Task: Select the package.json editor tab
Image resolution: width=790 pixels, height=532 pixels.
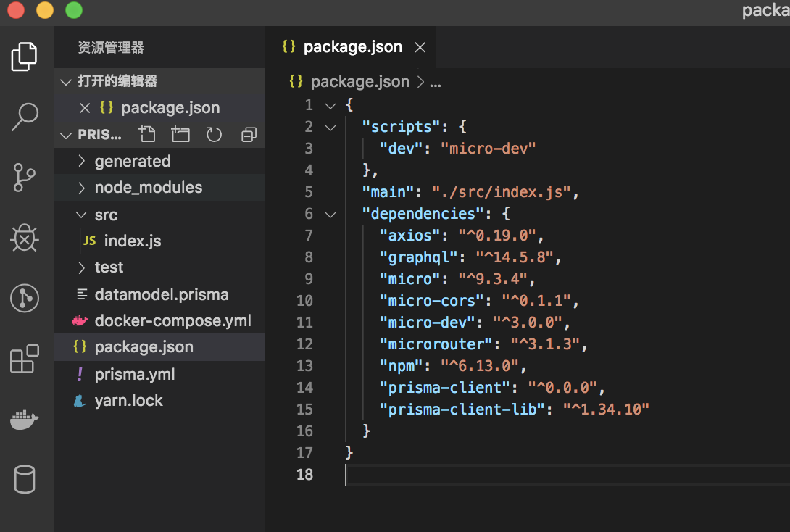Action: (352, 47)
